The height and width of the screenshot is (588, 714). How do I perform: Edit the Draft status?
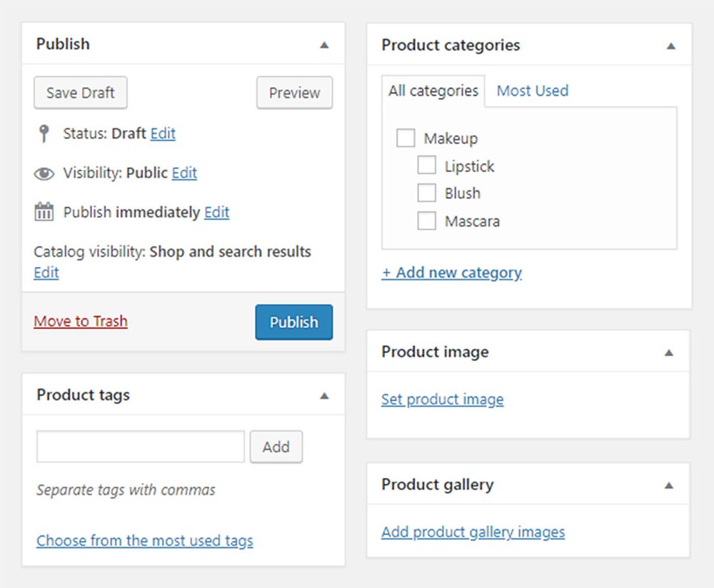(163, 134)
